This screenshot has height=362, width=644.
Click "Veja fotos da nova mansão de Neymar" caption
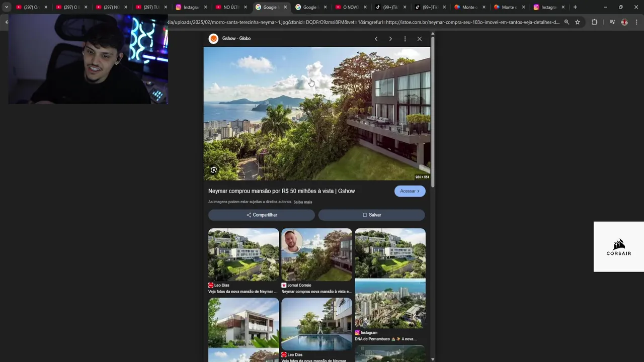[243, 292]
